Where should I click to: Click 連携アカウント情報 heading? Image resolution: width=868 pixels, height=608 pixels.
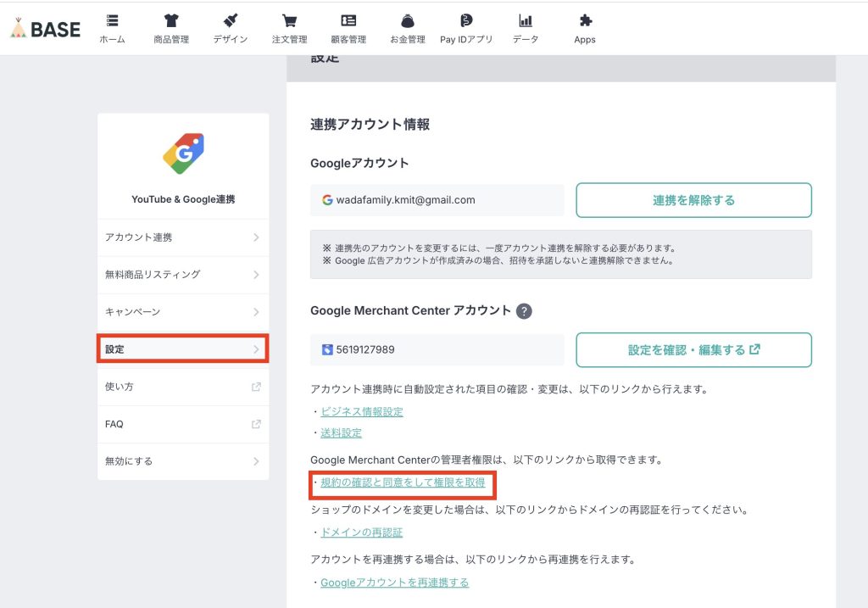point(370,125)
